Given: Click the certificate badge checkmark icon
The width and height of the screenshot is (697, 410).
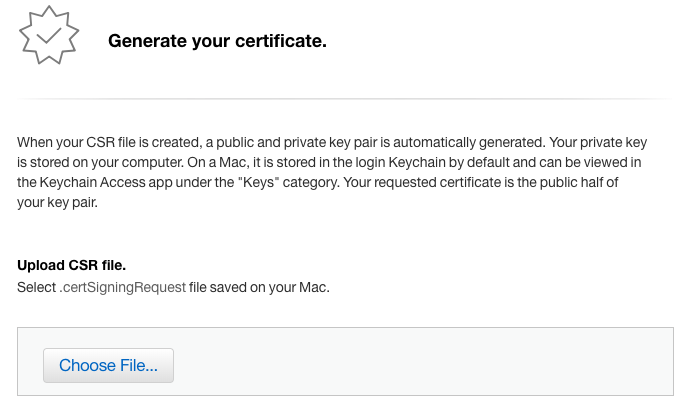Looking at the screenshot, I should pos(46,34).
